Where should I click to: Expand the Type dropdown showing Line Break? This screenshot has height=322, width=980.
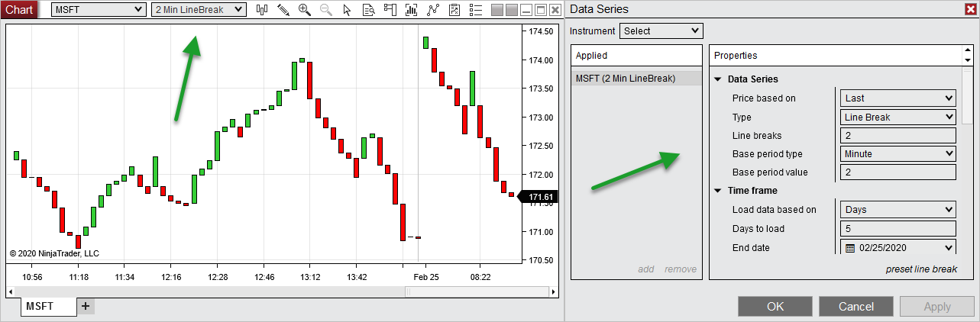(x=899, y=117)
